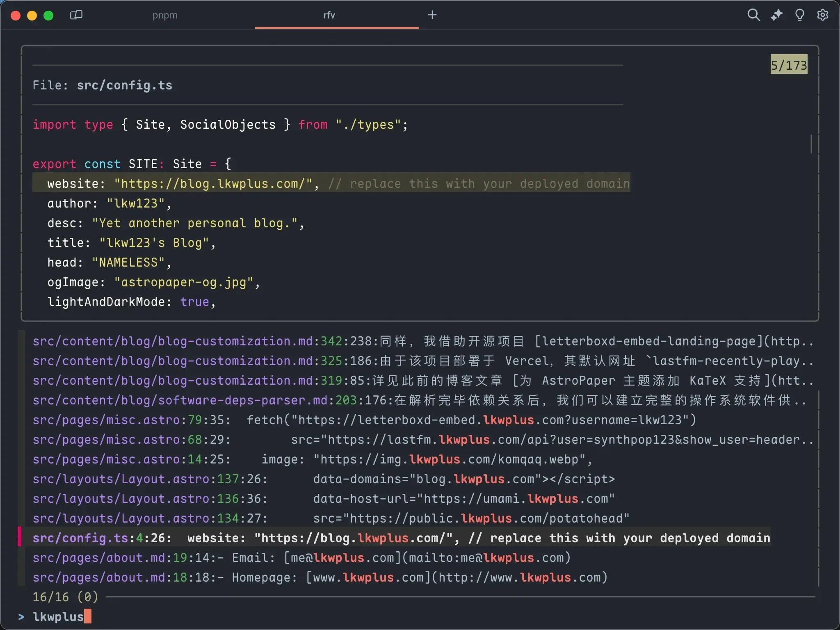
Task: Click the lightbulb hints icon
Action: pyautogui.click(x=799, y=15)
